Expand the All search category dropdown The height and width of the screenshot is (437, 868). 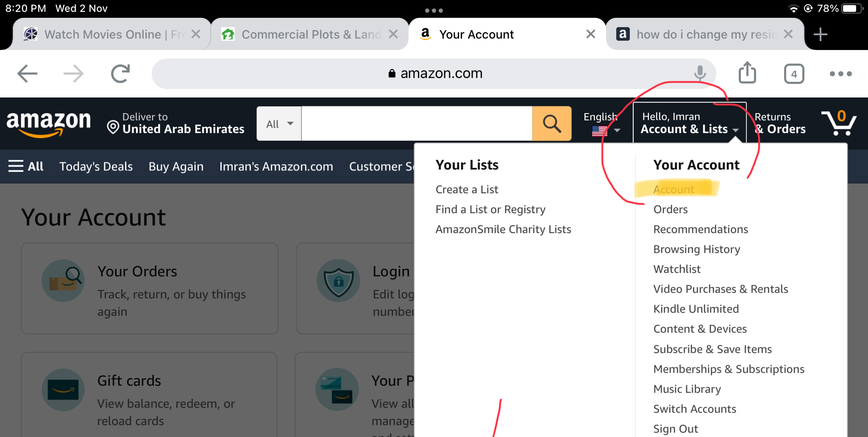click(278, 123)
